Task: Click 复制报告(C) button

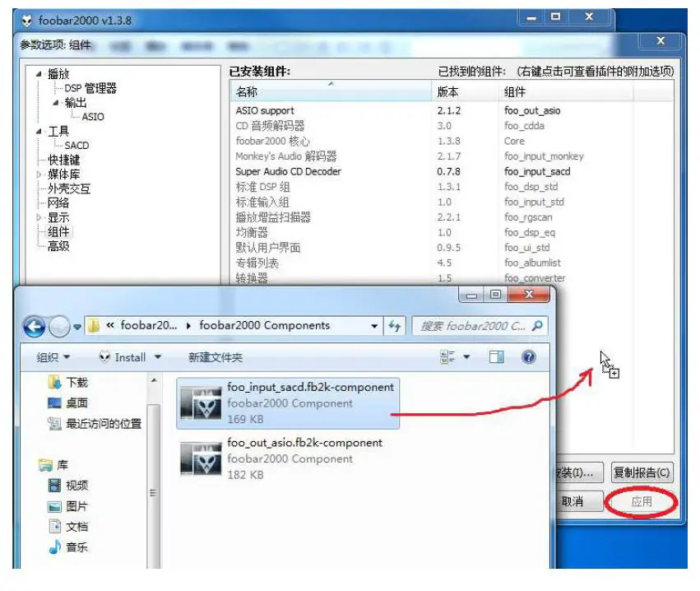Action: (x=642, y=472)
